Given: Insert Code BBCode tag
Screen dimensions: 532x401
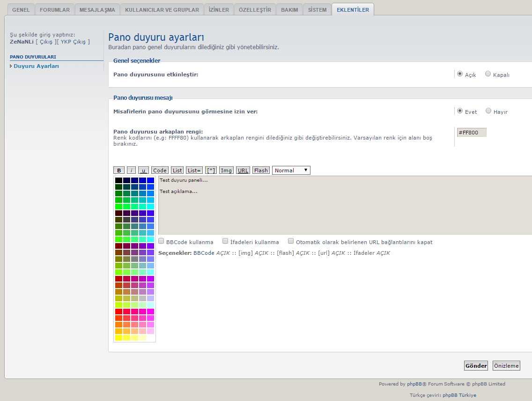Looking at the screenshot, I should [x=160, y=171].
